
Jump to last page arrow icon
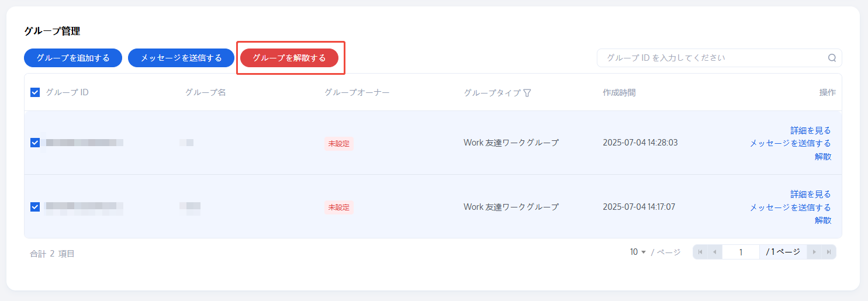point(828,252)
